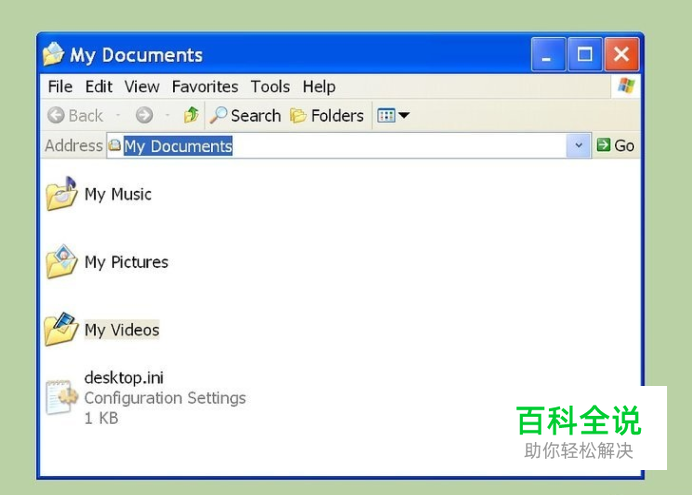Screen dimensions: 692x495
Task: Select the My Videos label
Action: pos(122,330)
